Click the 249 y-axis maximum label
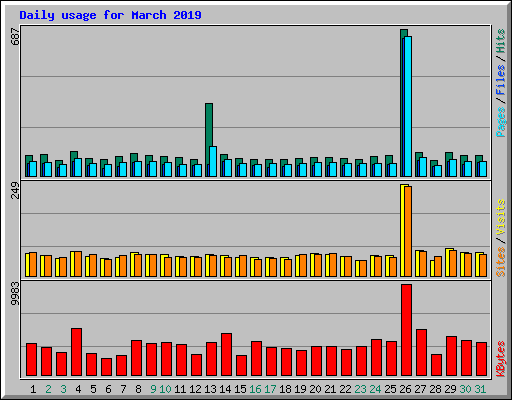Viewport: 512px width, 400px height. click(x=15, y=190)
